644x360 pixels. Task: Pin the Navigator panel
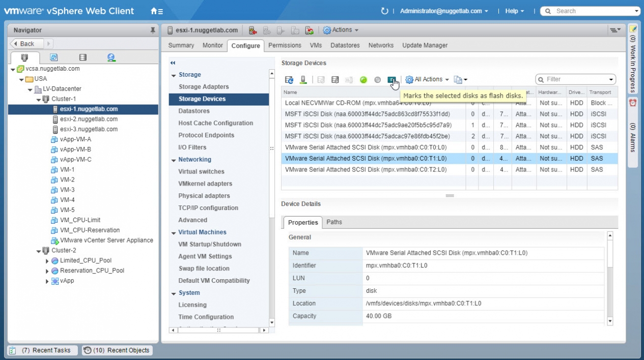coord(153,31)
